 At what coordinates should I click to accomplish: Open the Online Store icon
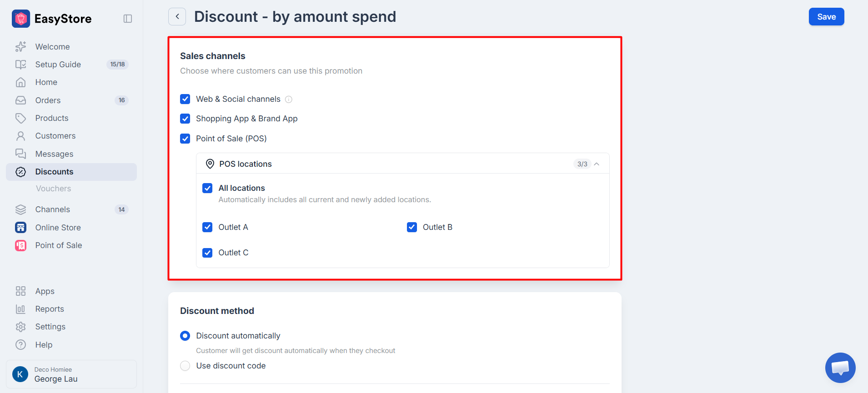pyautogui.click(x=21, y=228)
